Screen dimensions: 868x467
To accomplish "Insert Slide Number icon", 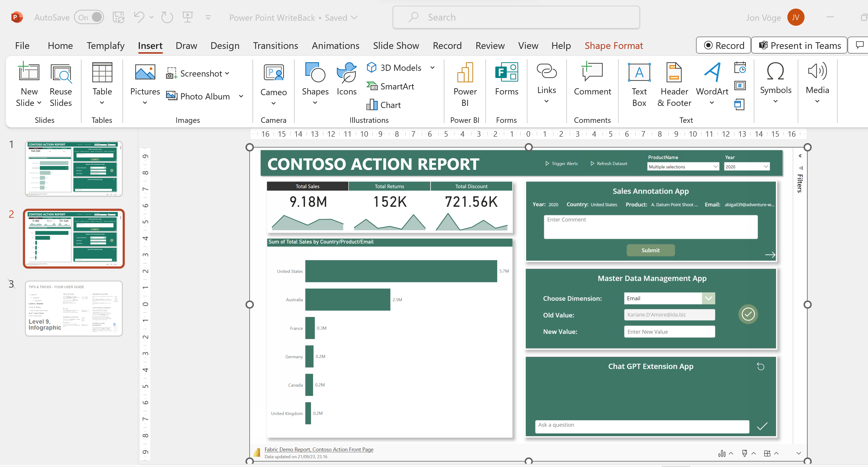I will coord(740,86).
